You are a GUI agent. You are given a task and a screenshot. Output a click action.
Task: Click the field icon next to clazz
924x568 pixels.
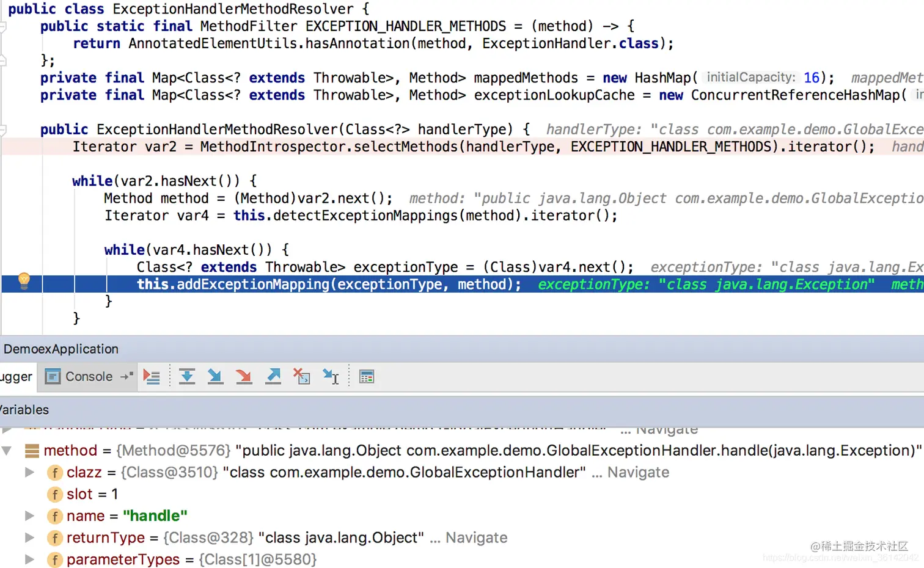click(x=55, y=473)
